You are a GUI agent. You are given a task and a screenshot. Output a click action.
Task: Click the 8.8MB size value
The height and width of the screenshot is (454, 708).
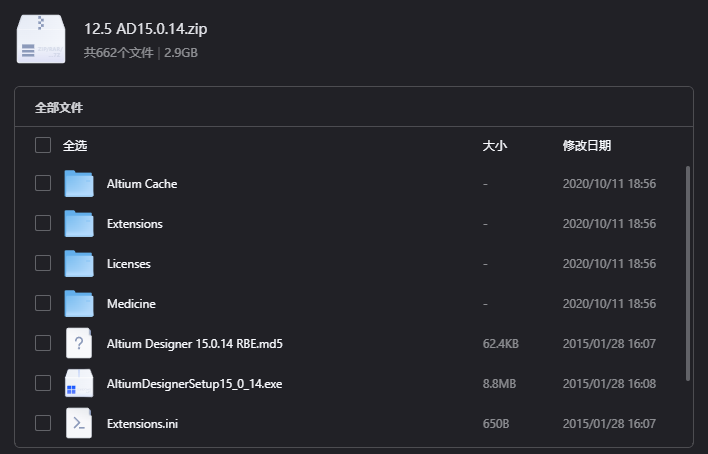(499, 384)
